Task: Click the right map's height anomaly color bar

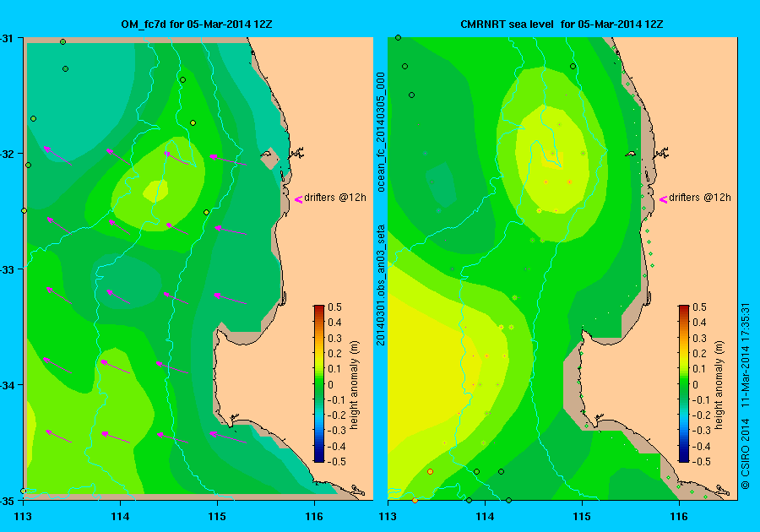Action: (x=683, y=383)
